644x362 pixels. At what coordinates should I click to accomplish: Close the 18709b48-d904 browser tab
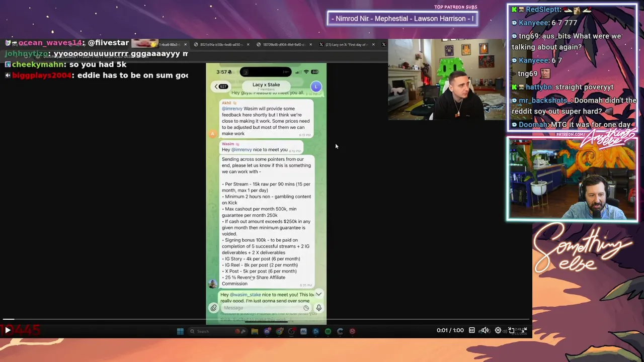point(310,44)
